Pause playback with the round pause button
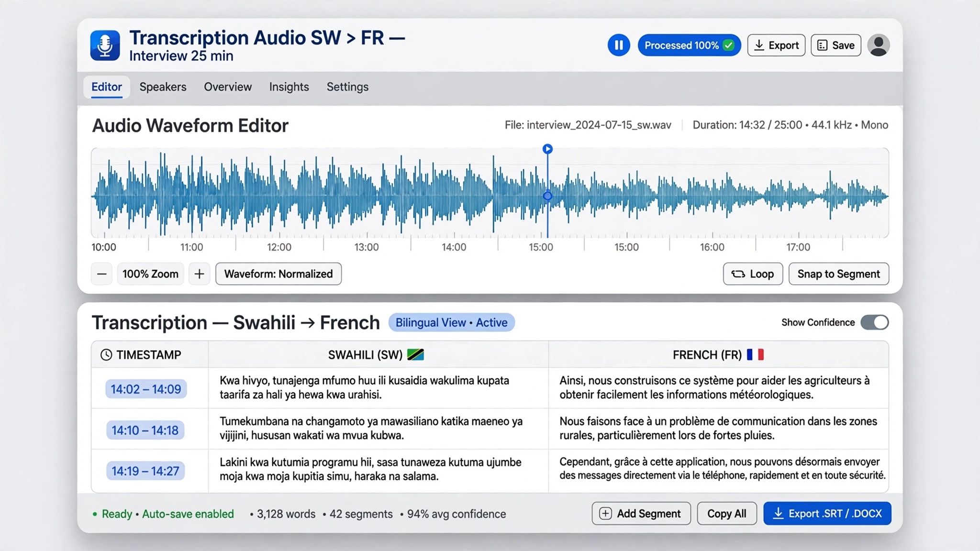This screenshot has width=980, height=551. pos(619,45)
